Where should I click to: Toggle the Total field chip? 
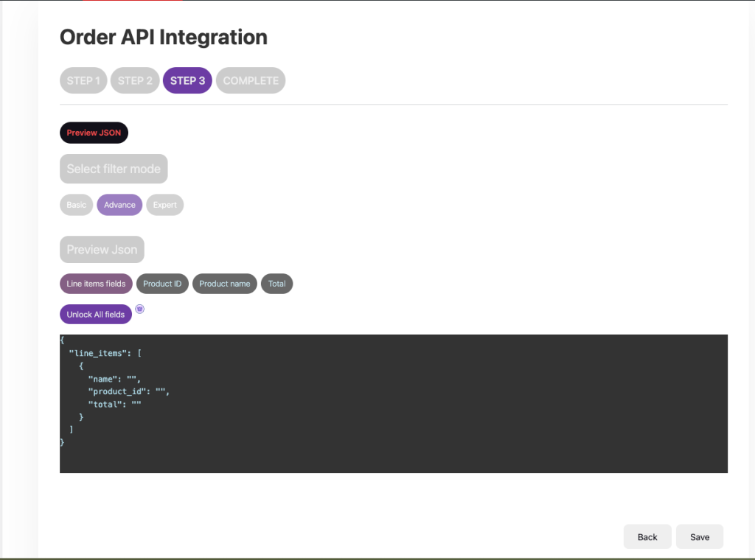tap(276, 284)
